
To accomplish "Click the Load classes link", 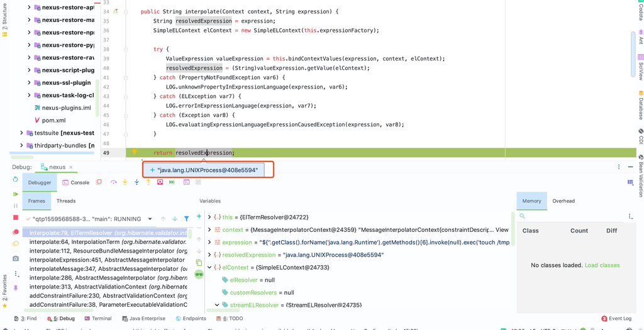I will (x=602, y=265).
